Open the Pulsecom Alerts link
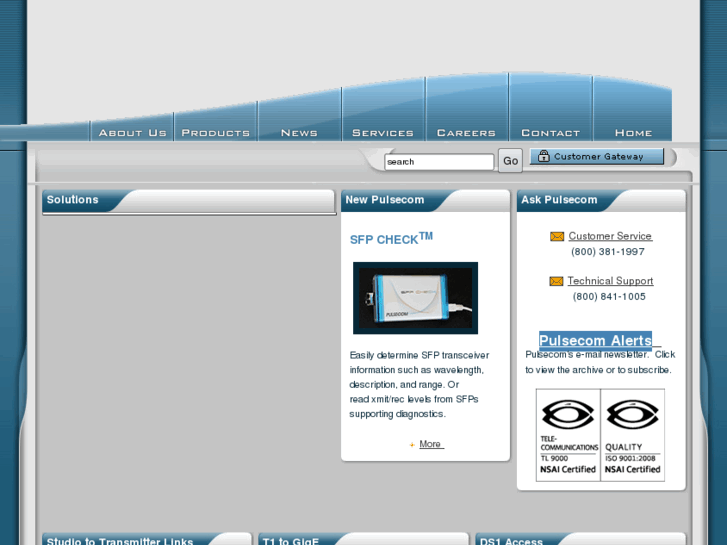Viewport: 727px width, 545px height. coord(595,340)
